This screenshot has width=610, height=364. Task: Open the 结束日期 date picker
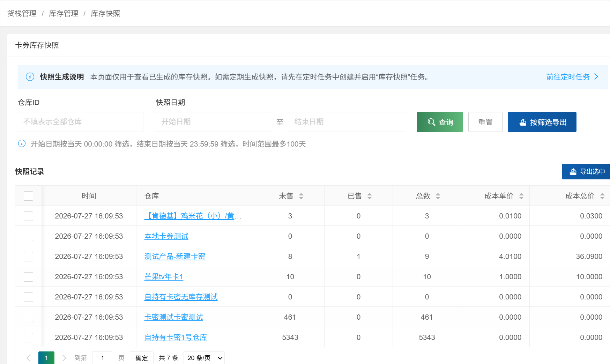(x=347, y=122)
